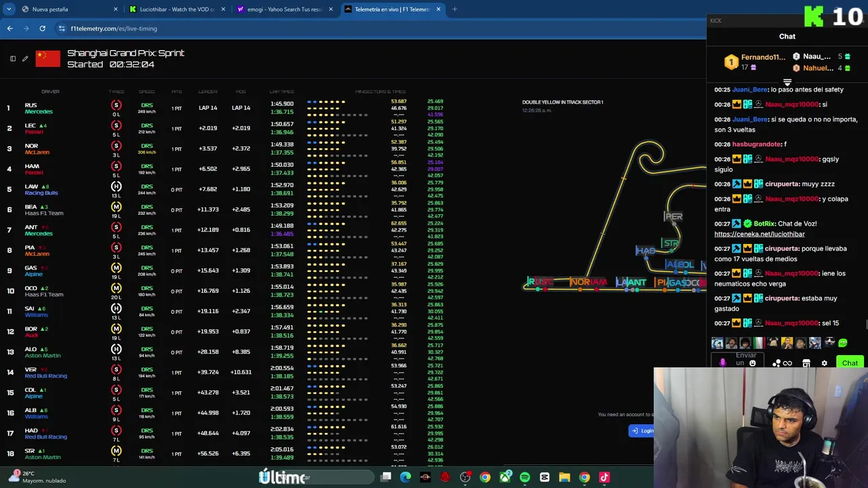Click the chat settings gear icon
The width and height of the screenshot is (868, 488).
tap(825, 363)
